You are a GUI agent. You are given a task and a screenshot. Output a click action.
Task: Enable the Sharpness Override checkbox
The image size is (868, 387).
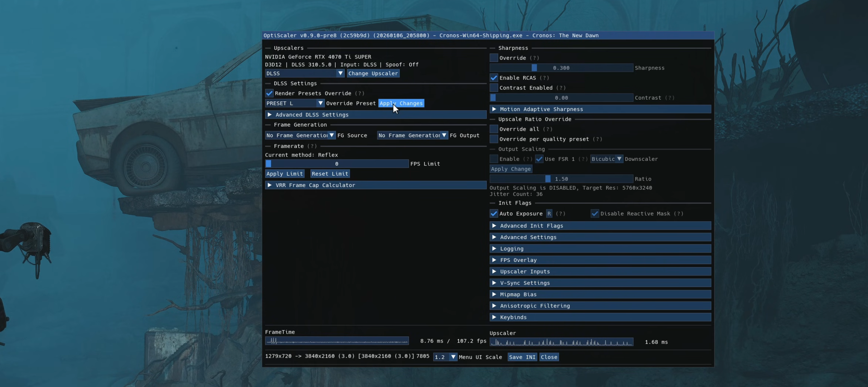pos(494,58)
